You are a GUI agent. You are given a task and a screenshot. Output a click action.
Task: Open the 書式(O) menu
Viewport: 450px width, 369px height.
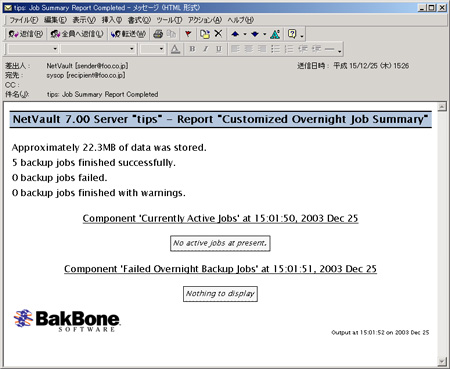[139, 20]
